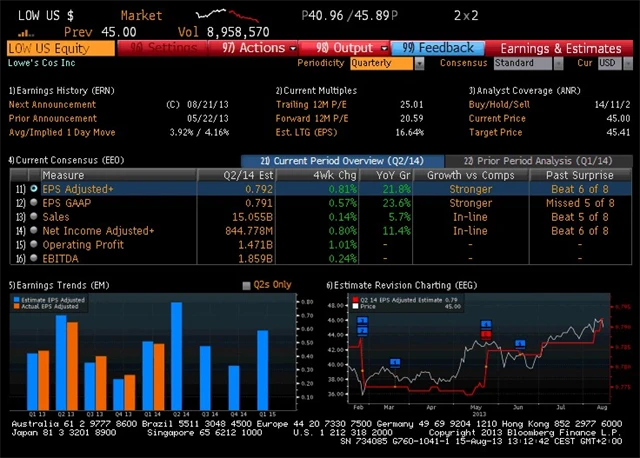Open 1) Earnings History (ERN) section
Image resolution: width=640 pixels, height=458 pixels.
click(62, 91)
